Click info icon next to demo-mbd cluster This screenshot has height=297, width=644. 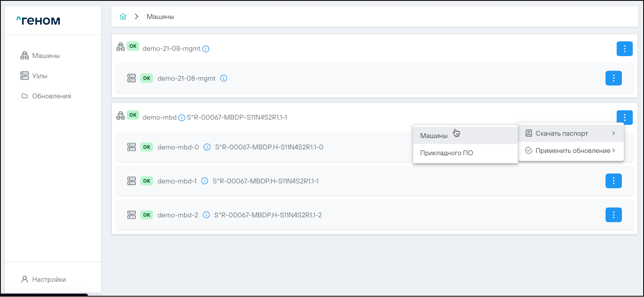pyautogui.click(x=181, y=118)
